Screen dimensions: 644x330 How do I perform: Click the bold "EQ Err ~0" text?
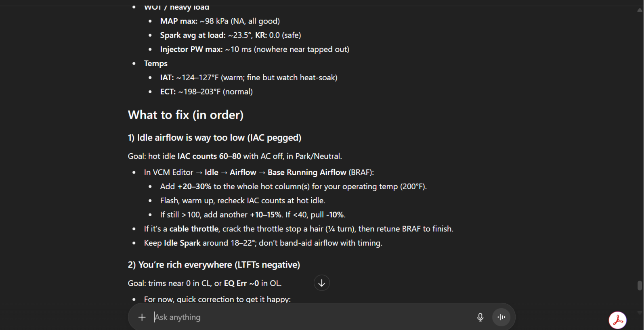[x=241, y=283]
